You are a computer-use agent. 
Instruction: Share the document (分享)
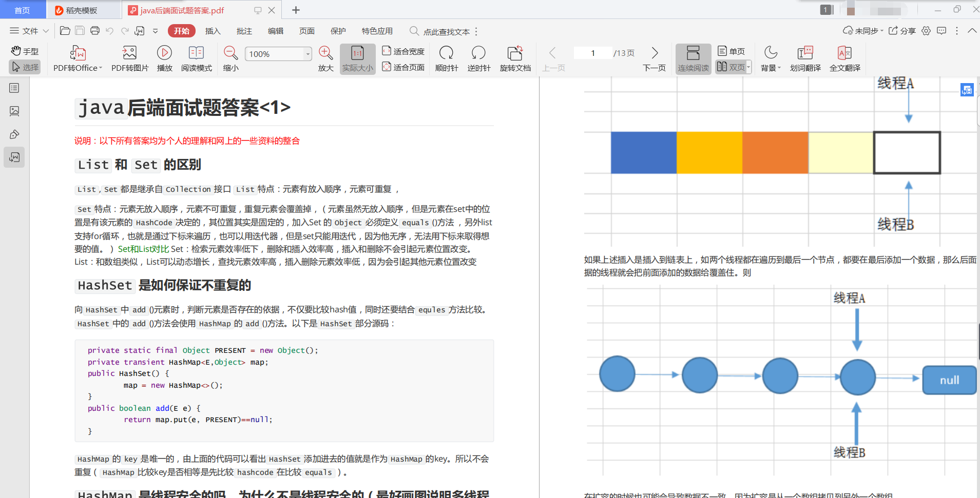(x=902, y=31)
